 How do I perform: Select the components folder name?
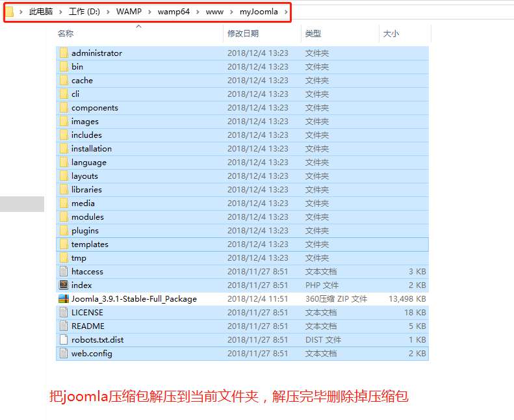95,108
